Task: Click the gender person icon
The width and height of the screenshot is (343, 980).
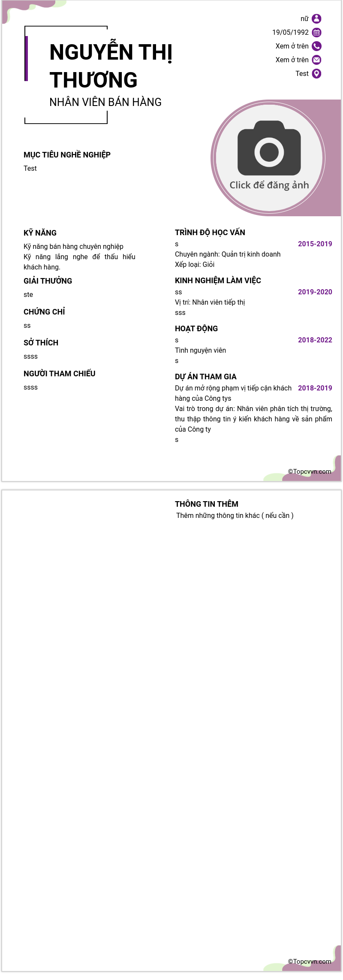Action: 316,18
